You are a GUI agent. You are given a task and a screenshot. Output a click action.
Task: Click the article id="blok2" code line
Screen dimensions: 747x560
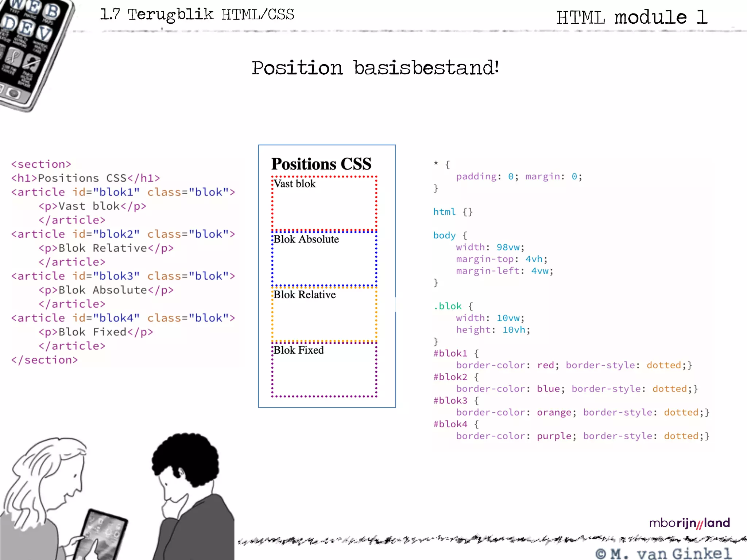coord(123,234)
